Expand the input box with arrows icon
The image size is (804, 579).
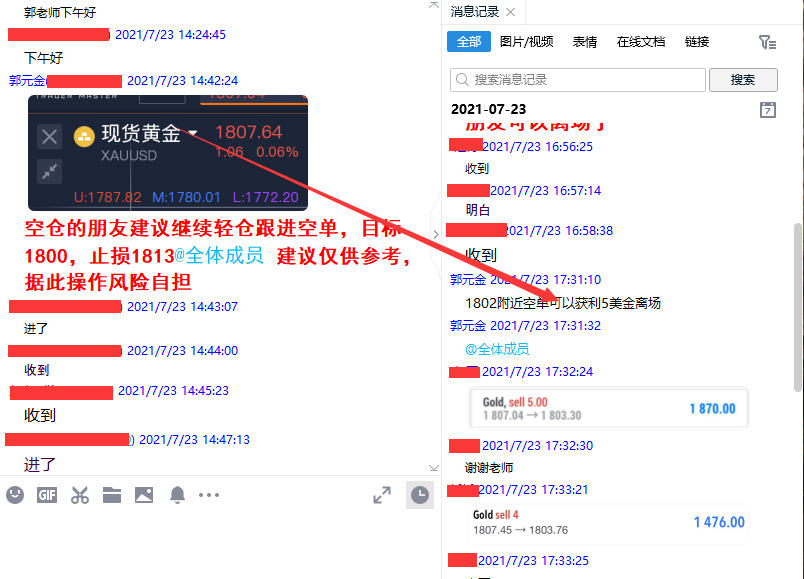(x=382, y=495)
